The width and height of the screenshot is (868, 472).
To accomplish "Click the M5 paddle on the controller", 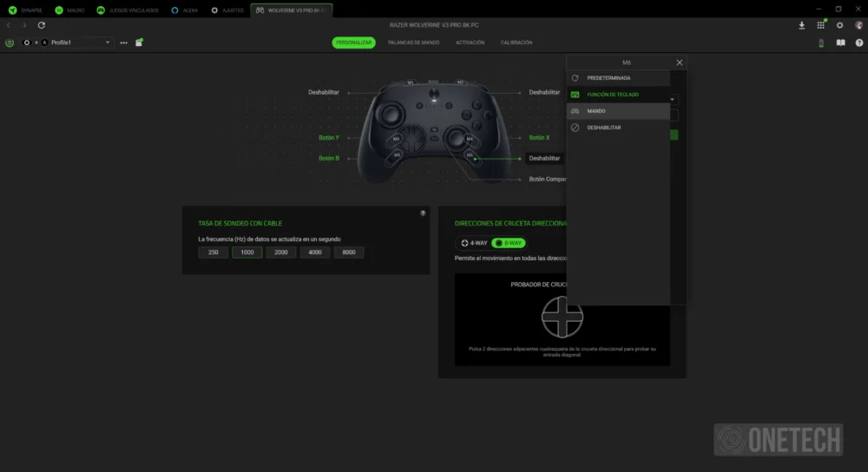I will (397, 155).
